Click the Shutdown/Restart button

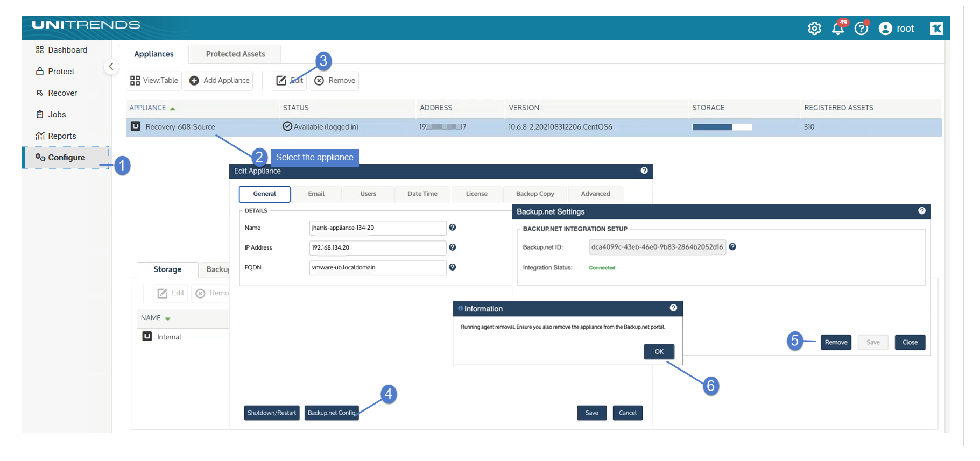coord(272,413)
